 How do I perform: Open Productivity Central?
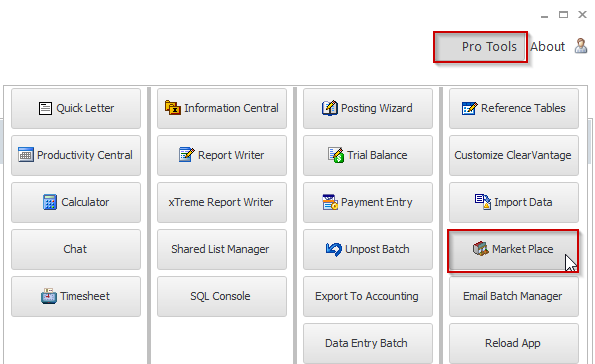tap(76, 156)
